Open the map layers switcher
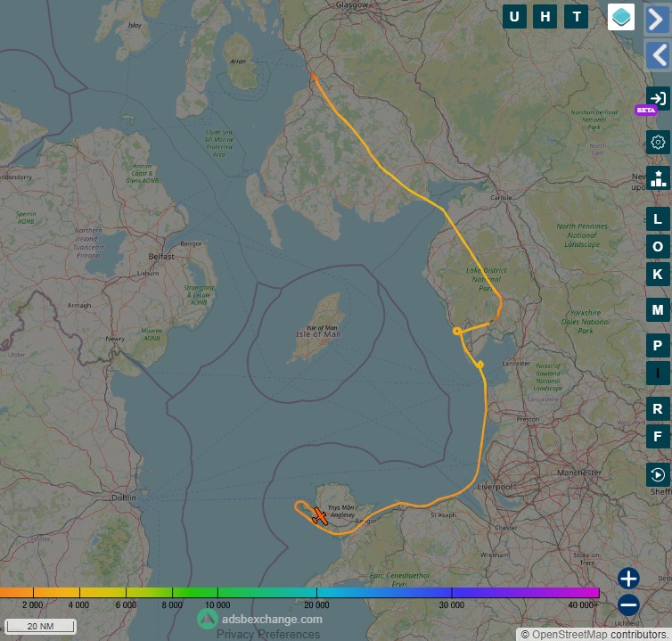This screenshot has height=641, width=672. pos(621,17)
